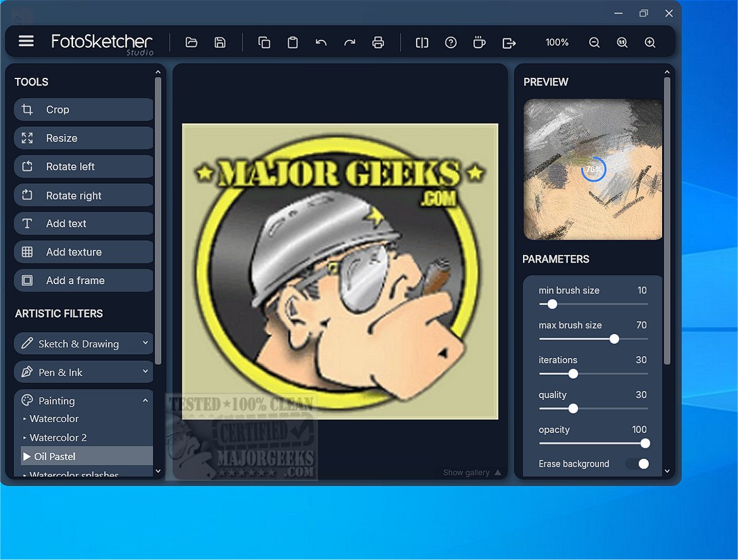Click Add a frame tool
Viewport: 738px width, 560px height.
(83, 281)
